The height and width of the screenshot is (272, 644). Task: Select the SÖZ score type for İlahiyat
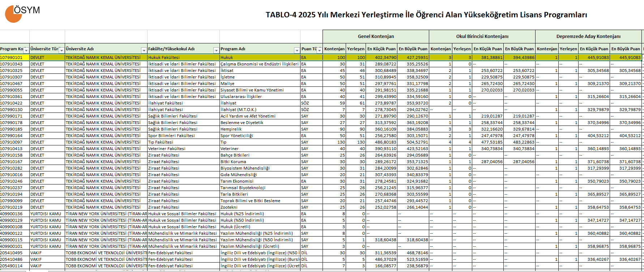pyautogui.click(x=311, y=103)
